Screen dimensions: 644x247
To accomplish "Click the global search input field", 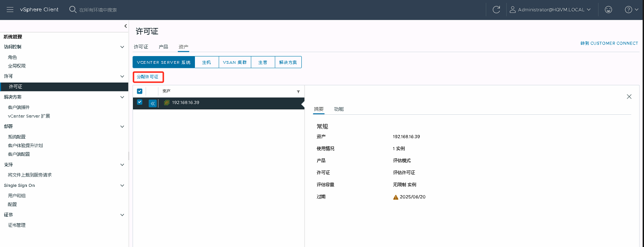I will pyautogui.click(x=98, y=10).
